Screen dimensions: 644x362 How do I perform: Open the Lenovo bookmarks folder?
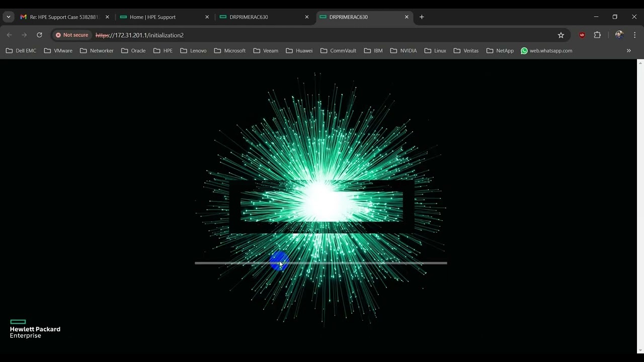click(x=193, y=51)
